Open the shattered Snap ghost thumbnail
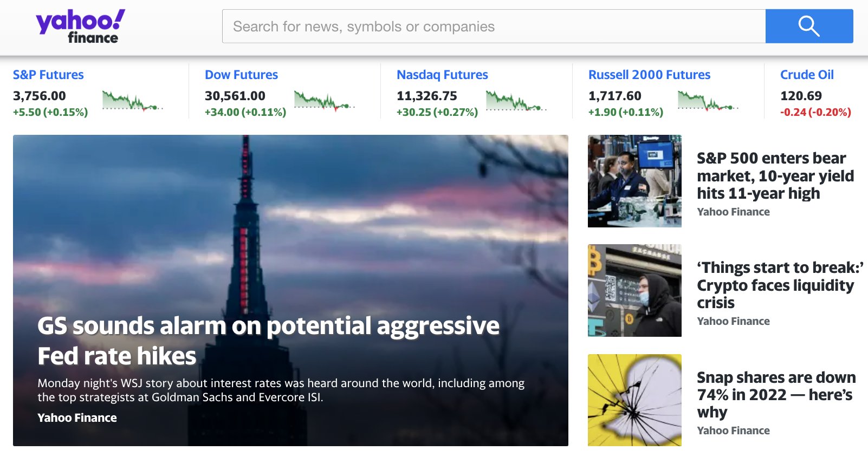This screenshot has height=457, width=868. pos(634,400)
